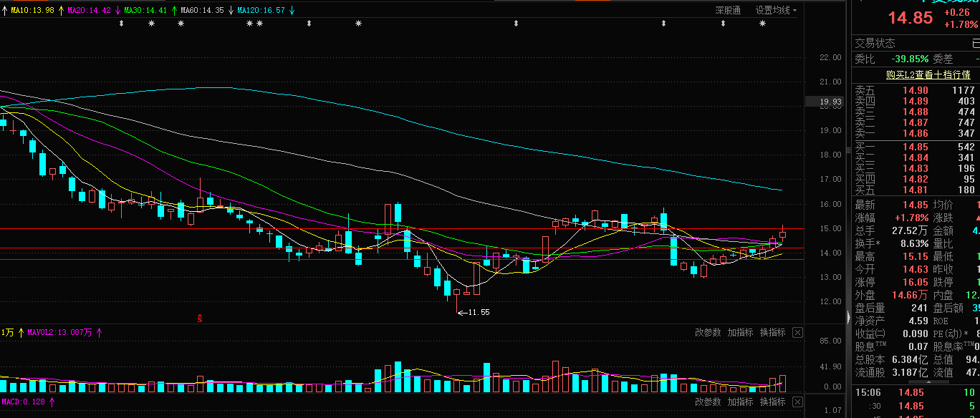
Task: Click 改参数 in the volume panel
Action: (x=708, y=333)
